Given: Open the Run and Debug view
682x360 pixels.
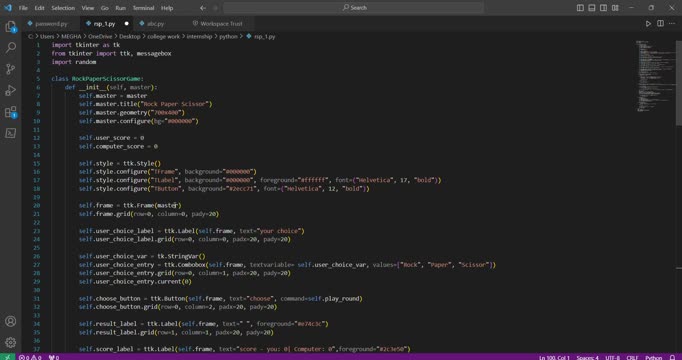Looking at the screenshot, I should pos(10,90).
